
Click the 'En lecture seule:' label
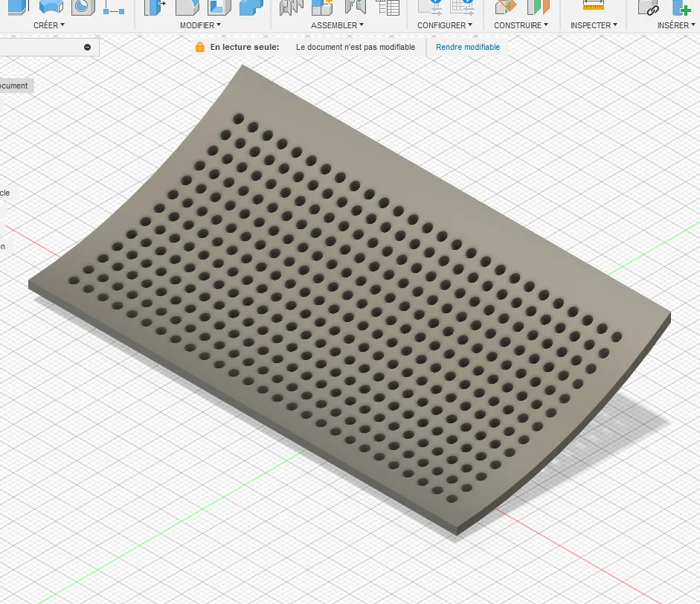tap(245, 47)
